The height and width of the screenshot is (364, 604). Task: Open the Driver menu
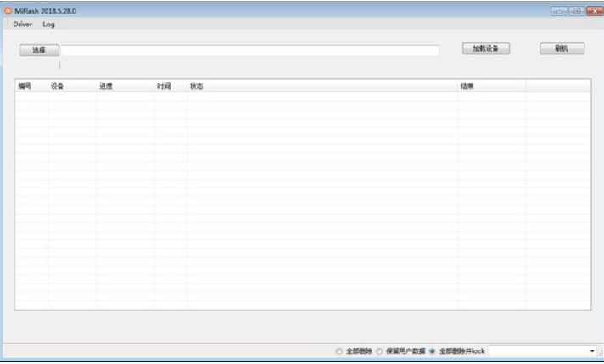coord(22,25)
